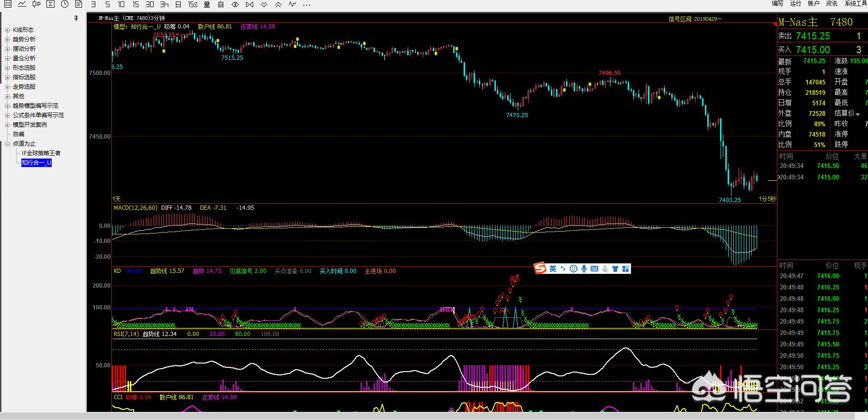Pin the left indicator panel
The width and height of the screenshot is (868, 420).
click(x=76, y=19)
